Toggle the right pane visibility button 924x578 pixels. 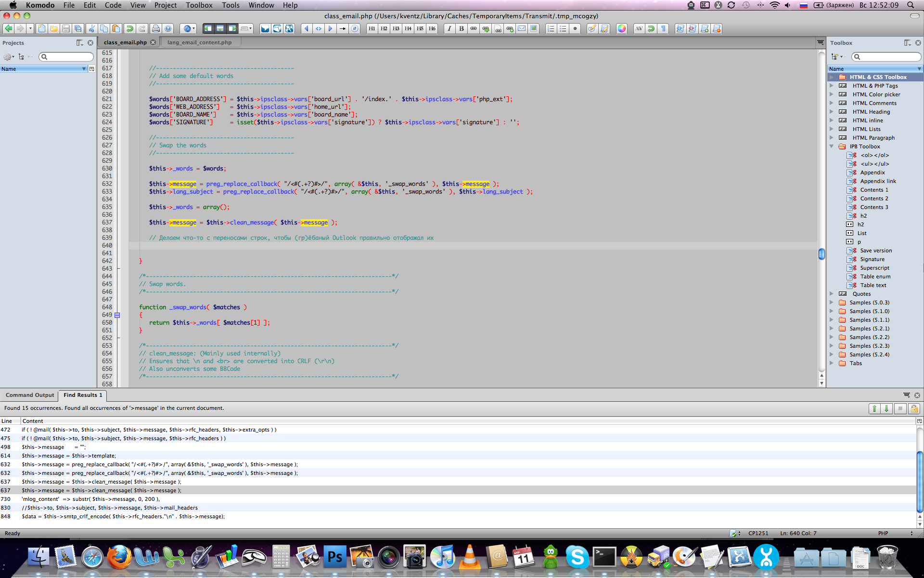click(x=232, y=29)
